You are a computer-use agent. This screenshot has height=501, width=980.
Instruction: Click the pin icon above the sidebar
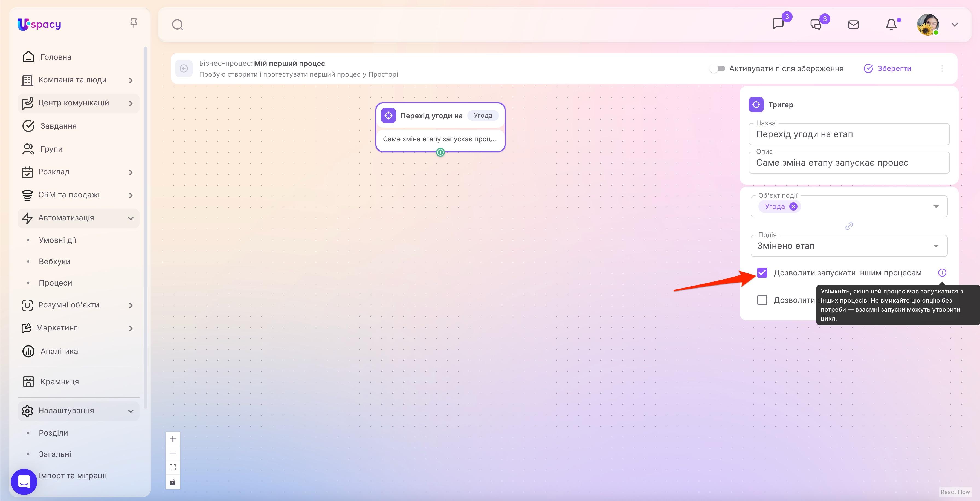[134, 23]
